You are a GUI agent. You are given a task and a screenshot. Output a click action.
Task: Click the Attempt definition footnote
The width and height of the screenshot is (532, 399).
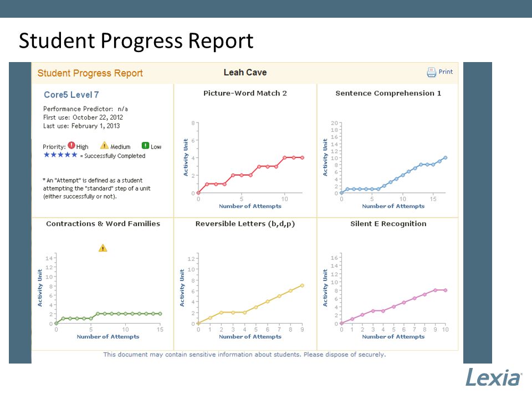point(96,188)
